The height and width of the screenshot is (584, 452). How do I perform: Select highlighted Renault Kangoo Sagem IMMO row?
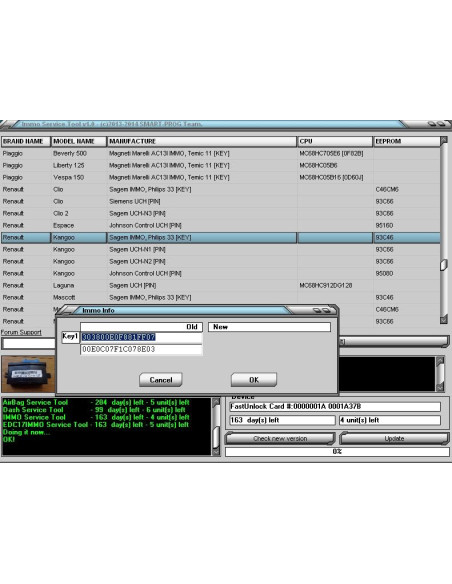click(220, 238)
